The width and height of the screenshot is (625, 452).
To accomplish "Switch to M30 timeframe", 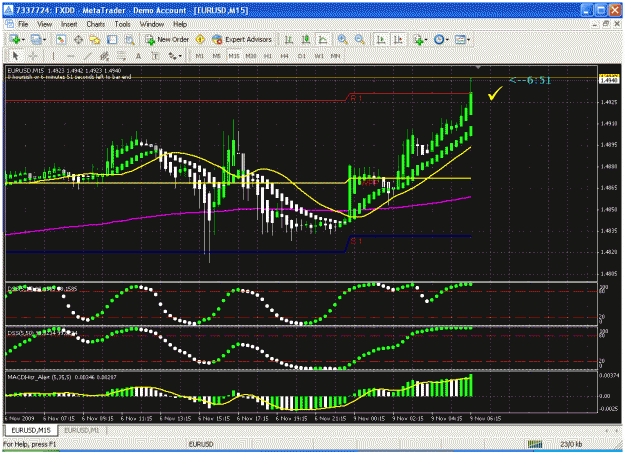I will coord(251,56).
